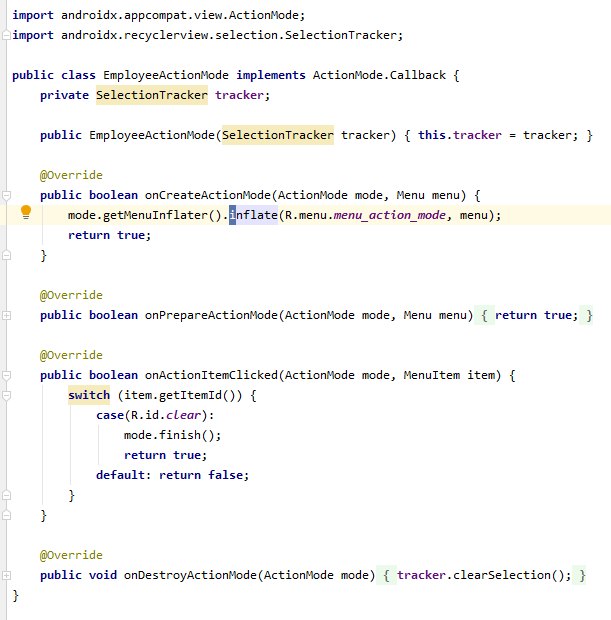Image resolution: width=611 pixels, height=620 pixels.
Task: Click ActionMode.Callback in implements clause
Action: pos(379,75)
